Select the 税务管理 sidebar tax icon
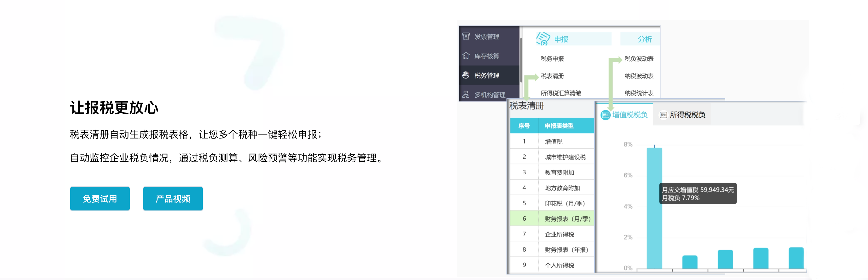This screenshot has width=868, height=280. 466,75
